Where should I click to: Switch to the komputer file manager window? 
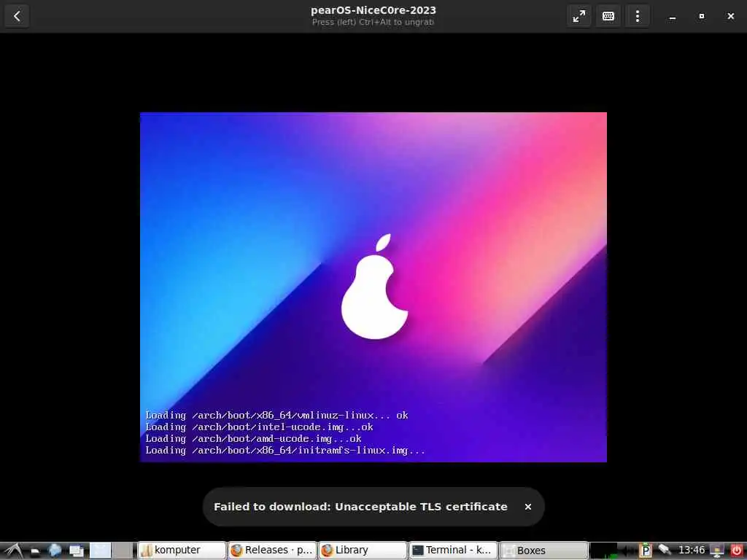point(182,550)
